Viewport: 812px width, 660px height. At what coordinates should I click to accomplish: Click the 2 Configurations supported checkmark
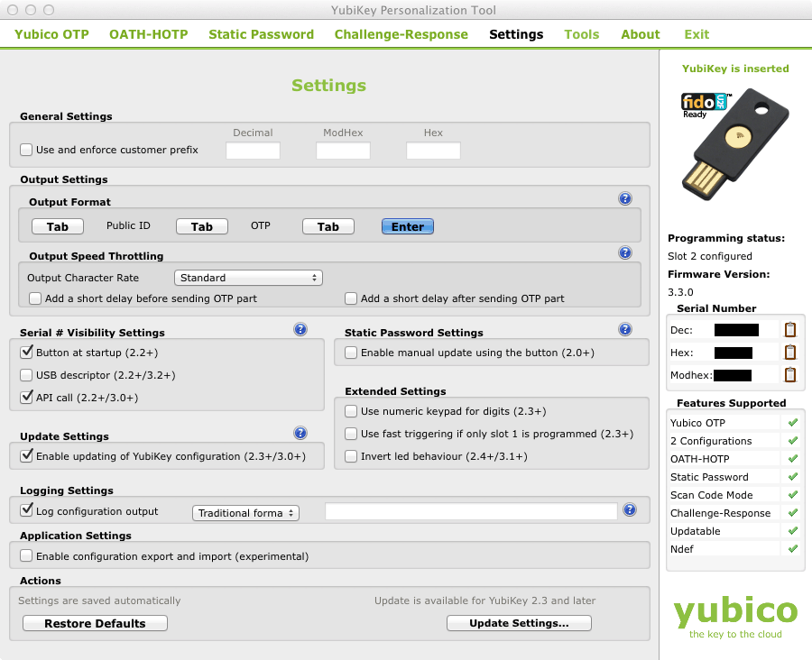coord(792,441)
